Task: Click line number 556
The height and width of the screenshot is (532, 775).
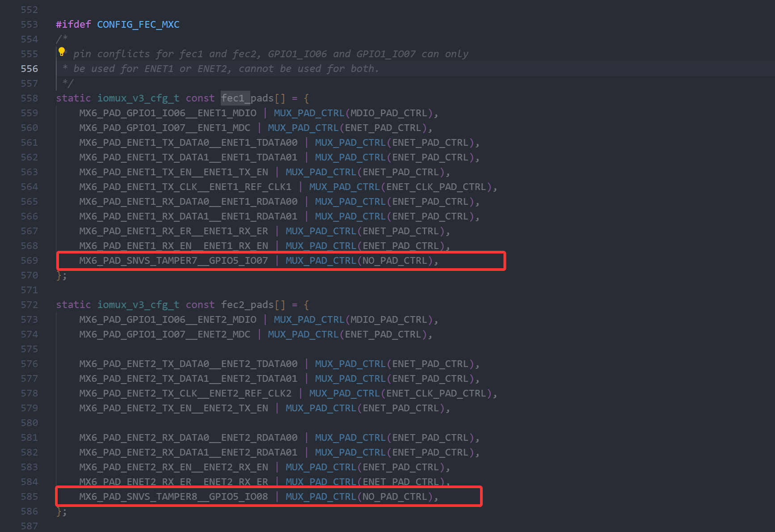Action: [x=29, y=68]
